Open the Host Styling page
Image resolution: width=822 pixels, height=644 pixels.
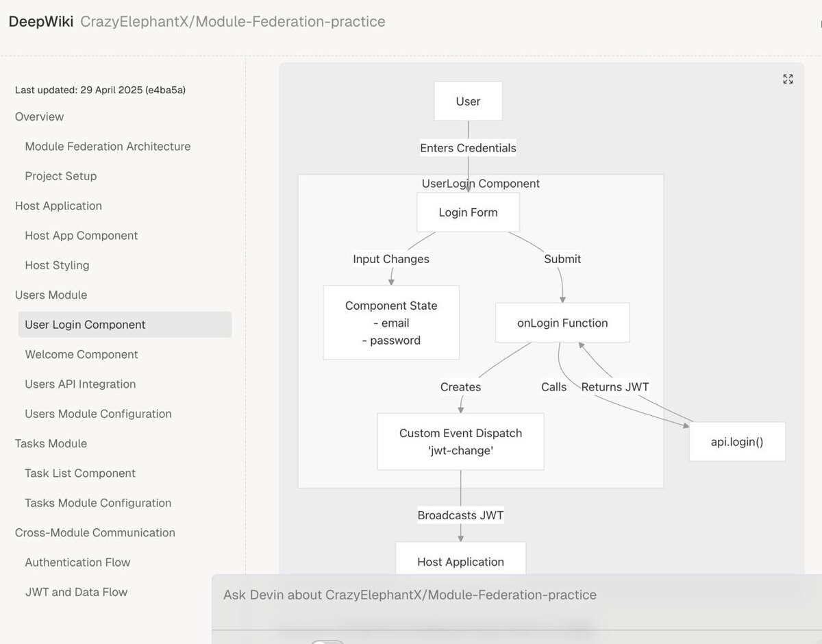point(57,265)
